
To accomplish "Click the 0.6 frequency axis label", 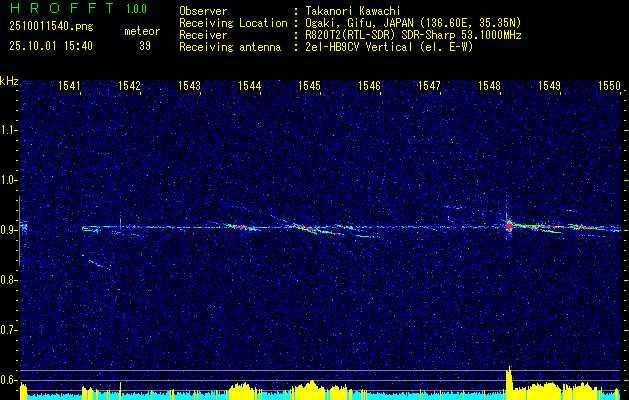I will (7, 380).
